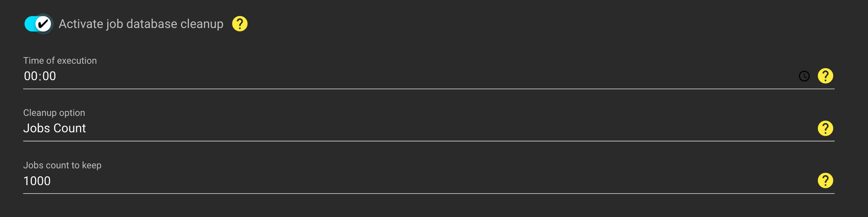Click help icon beside Activate job database cleanup
Viewport: 868px width, 217px height.
point(240,24)
